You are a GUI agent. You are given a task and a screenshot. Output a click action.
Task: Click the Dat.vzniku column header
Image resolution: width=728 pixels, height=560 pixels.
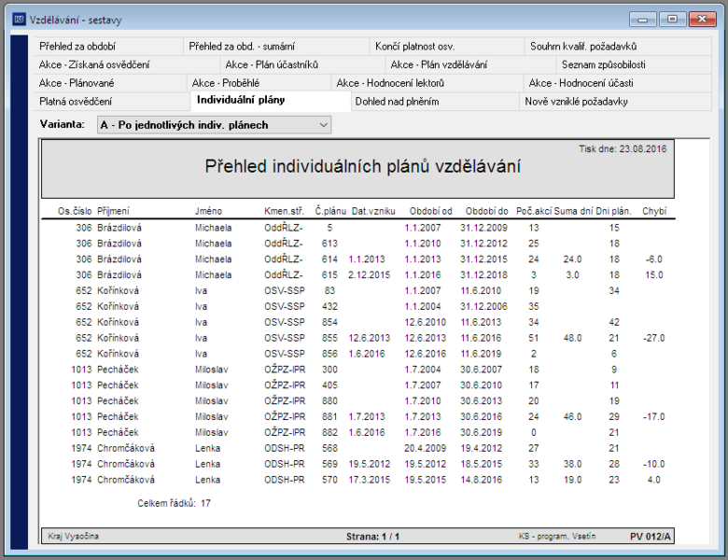tap(373, 211)
